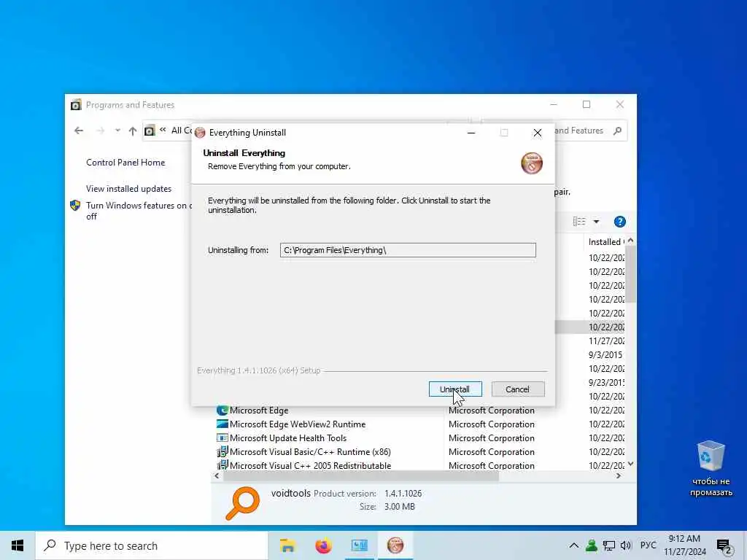Image resolution: width=747 pixels, height=560 pixels.
Task: Switch to Everything uninstaller taskbar icon
Action: point(395,545)
